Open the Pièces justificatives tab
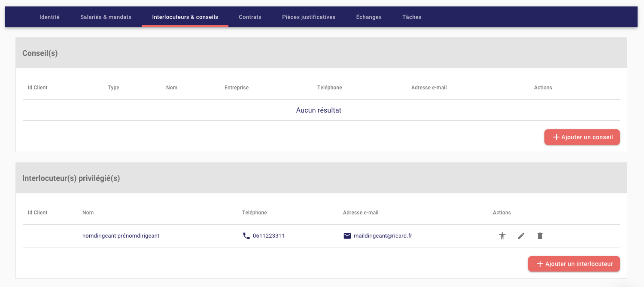The width and height of the screenshot is (644, 287). point(309,17)
